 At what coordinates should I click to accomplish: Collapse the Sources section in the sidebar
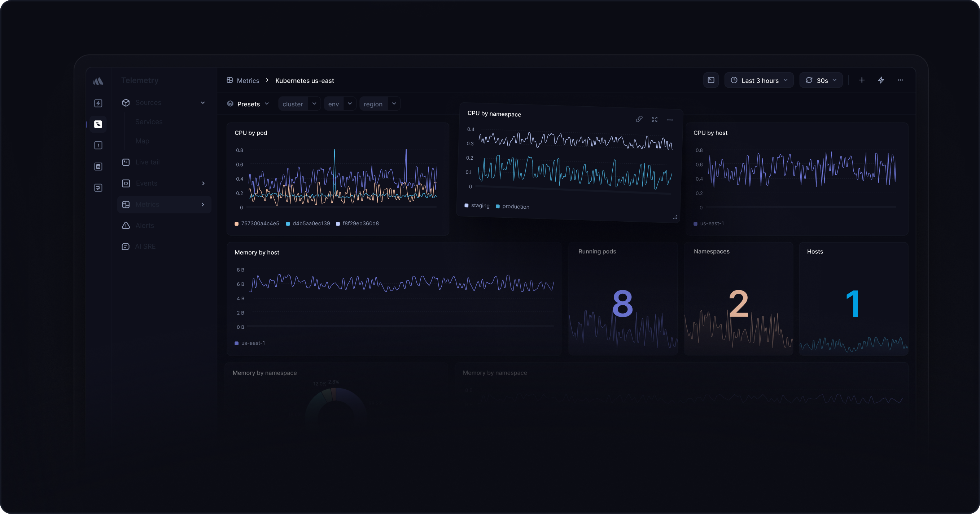(203, 103)
